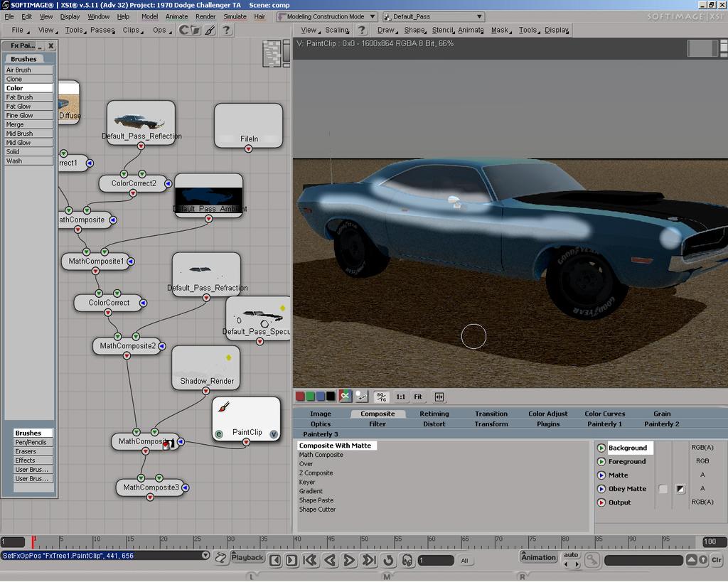
Task: Toggle audio headphones icon
Action: (x=407, y=560)
